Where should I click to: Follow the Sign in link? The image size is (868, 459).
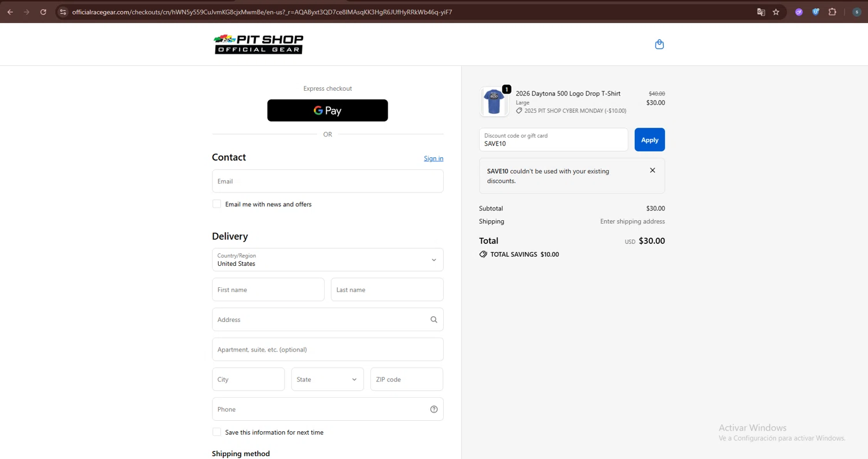click(433, 158)
